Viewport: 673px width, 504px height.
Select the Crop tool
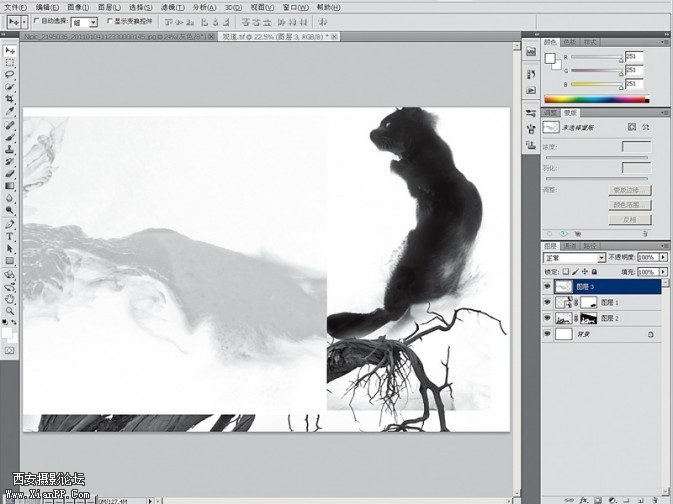point(9,99)
